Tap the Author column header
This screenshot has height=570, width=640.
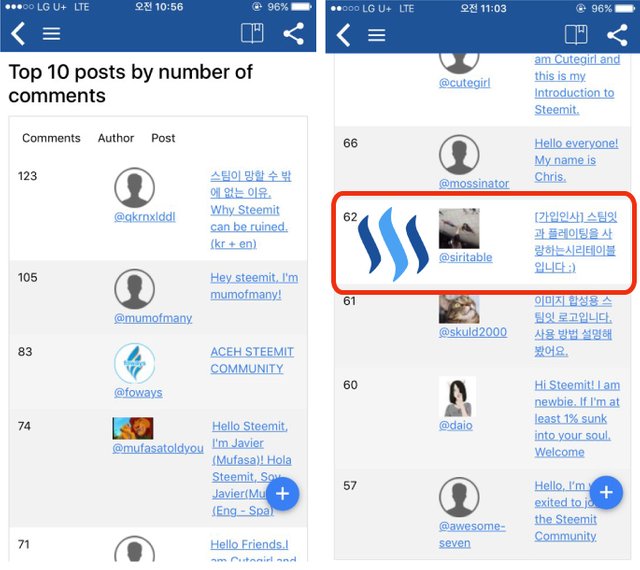(x=116, y=138)
